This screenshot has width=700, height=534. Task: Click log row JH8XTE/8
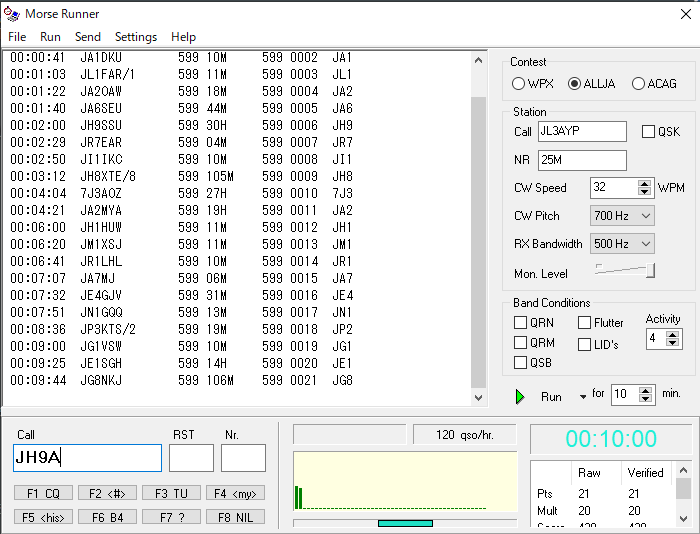point(237,176)
